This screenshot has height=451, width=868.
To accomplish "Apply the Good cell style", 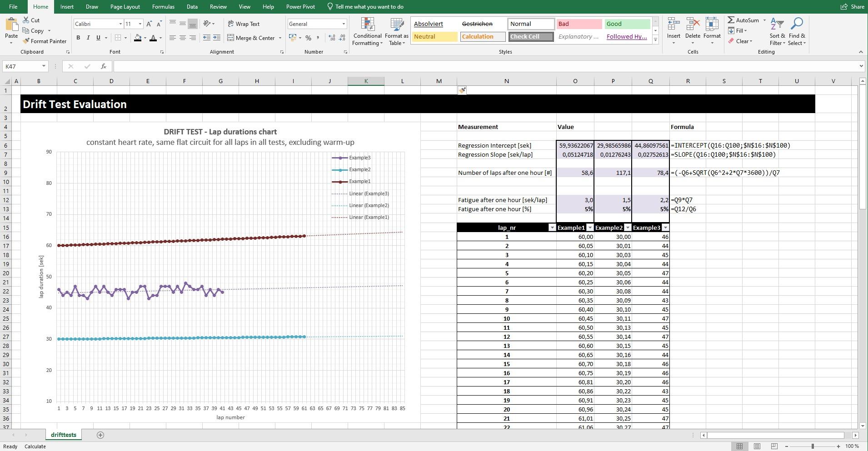I will pyautogui.click(x=627, y=24).
